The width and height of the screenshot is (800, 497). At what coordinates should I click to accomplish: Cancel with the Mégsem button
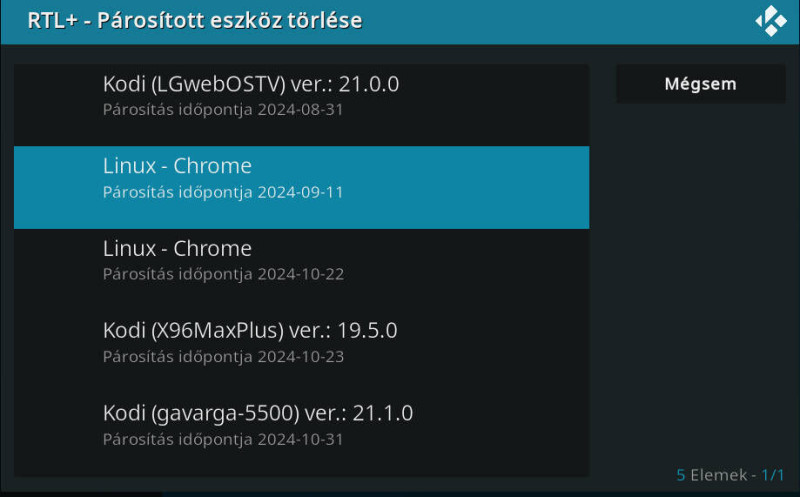point(701,84)
